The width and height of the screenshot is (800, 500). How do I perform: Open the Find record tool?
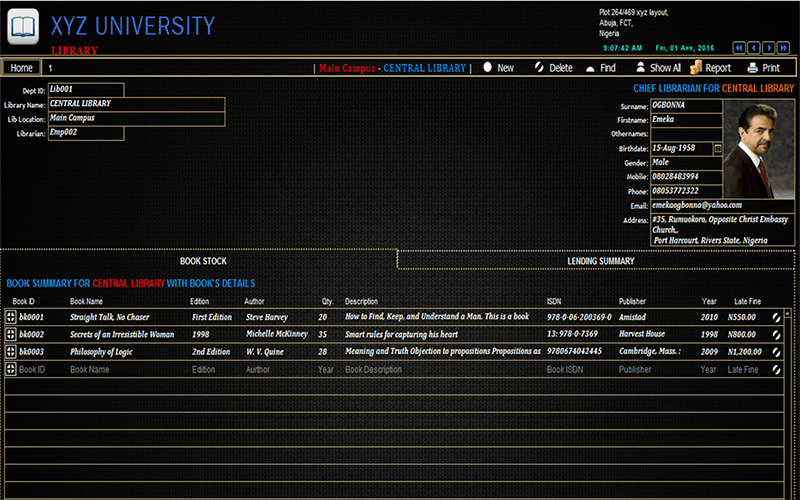click(x=600, y=68)
